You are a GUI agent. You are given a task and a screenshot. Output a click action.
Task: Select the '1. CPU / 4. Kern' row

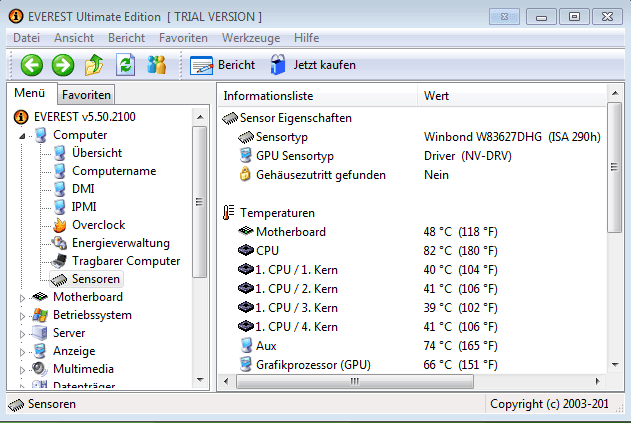coord(412,326)
